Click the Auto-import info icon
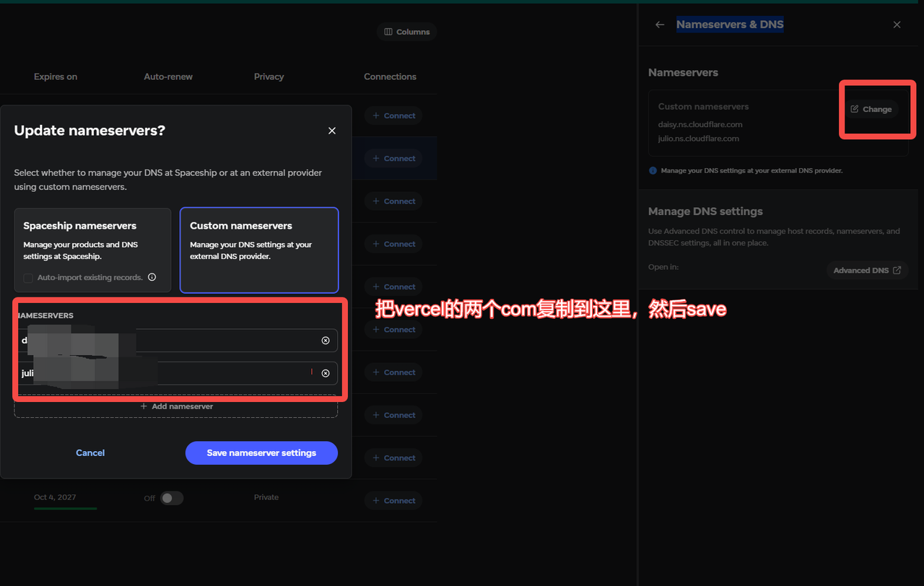 point(152,277)
